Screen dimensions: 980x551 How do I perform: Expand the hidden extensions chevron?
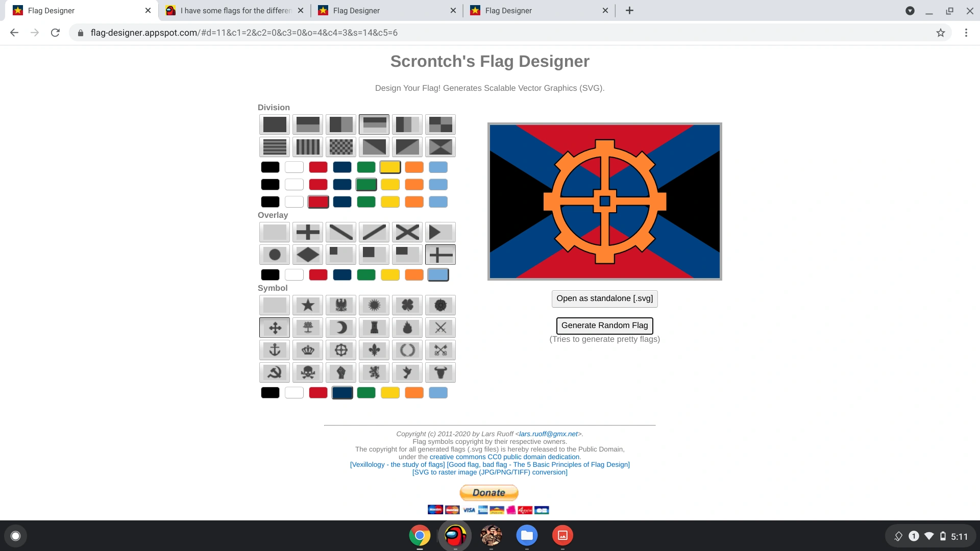pos(910,10)
